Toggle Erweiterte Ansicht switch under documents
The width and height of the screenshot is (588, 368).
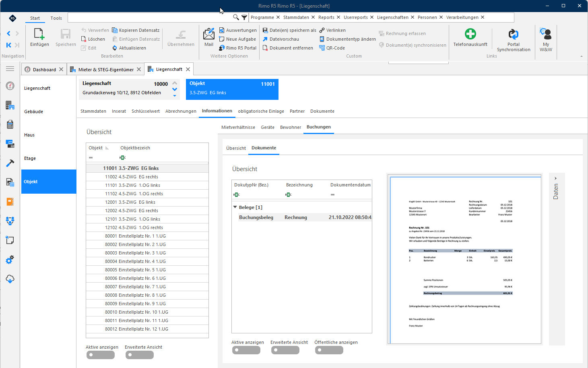(285, 350)
